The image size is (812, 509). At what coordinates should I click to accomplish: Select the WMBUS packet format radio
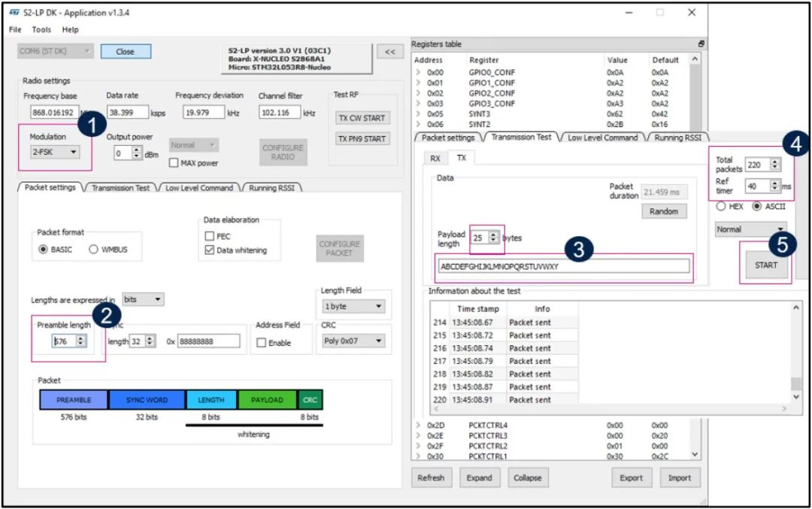point(93,250)
